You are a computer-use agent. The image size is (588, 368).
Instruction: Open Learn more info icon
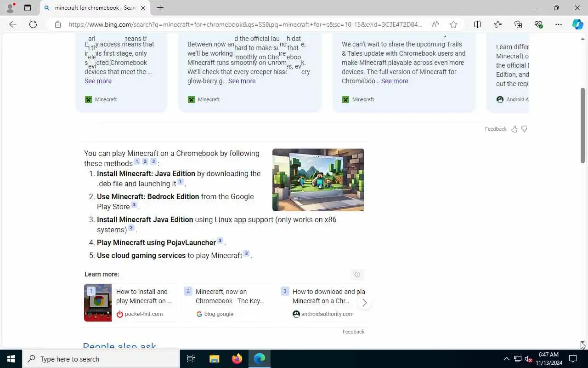[357, 275]
